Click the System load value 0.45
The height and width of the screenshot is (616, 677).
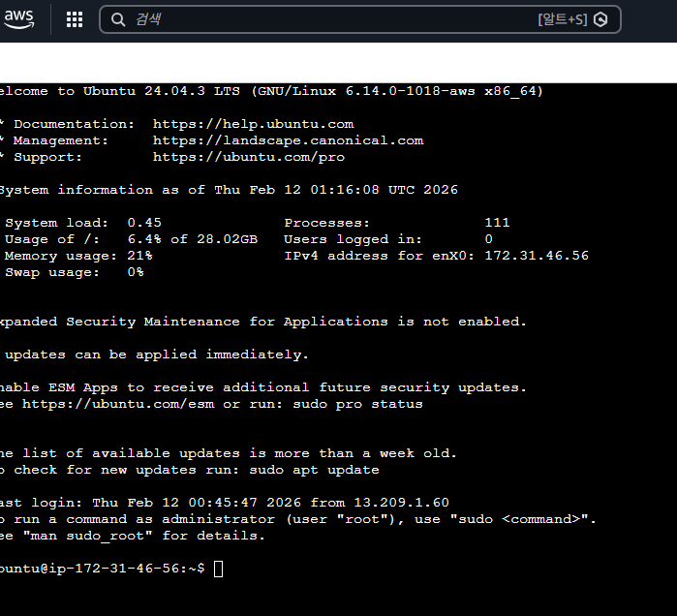144,223
